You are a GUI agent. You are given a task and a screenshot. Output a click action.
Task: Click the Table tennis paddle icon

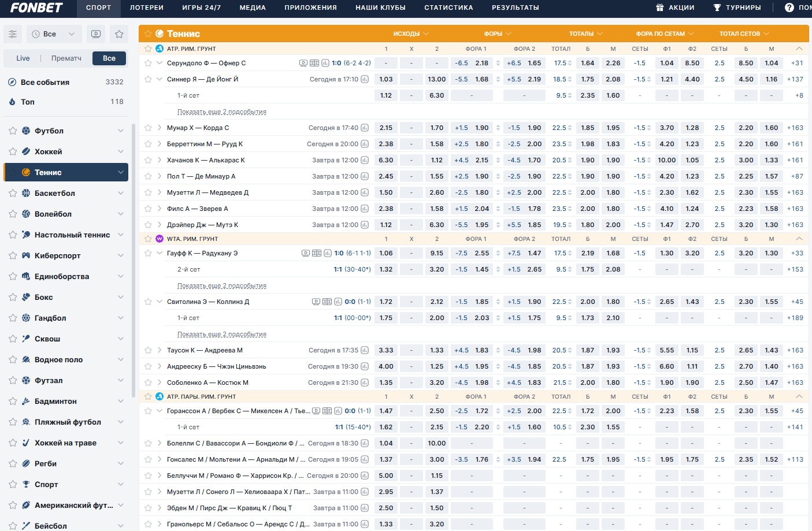26,235
